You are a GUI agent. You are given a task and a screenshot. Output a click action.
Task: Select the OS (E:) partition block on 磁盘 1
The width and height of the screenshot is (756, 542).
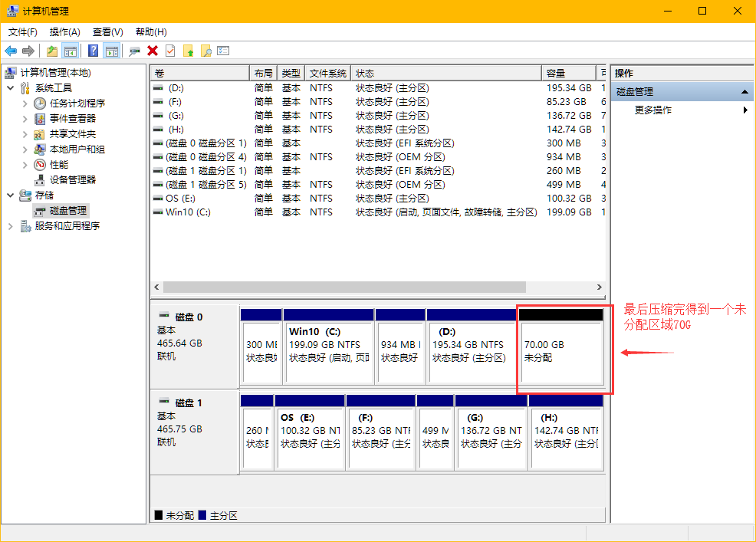(x=310, y=432)
